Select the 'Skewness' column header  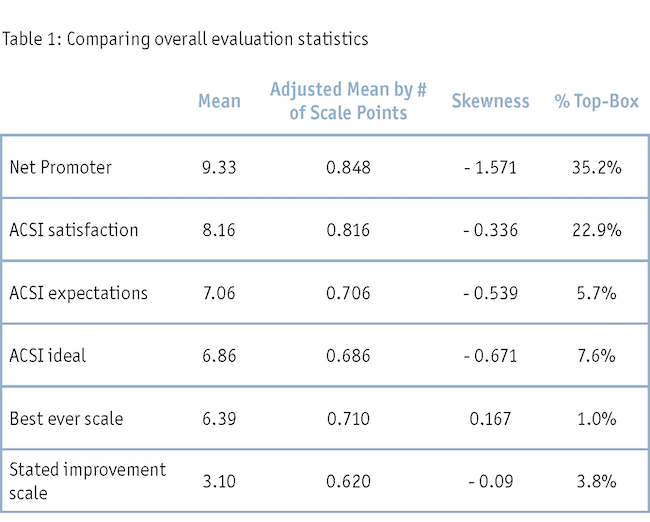click(x=490, y=101)
